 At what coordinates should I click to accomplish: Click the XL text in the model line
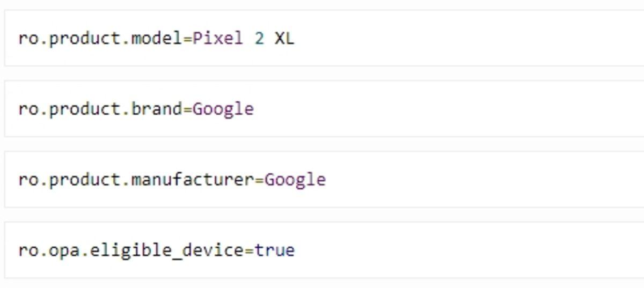click(284, 39)
